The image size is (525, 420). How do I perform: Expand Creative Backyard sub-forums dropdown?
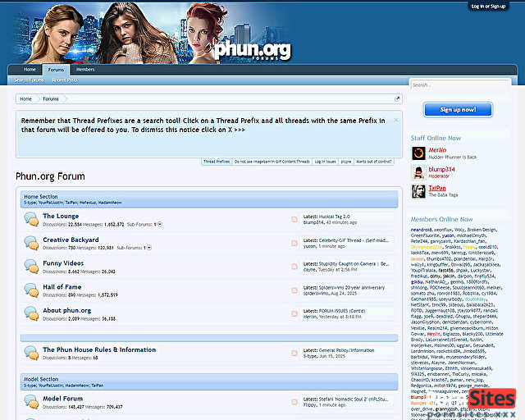pos(149,248)
